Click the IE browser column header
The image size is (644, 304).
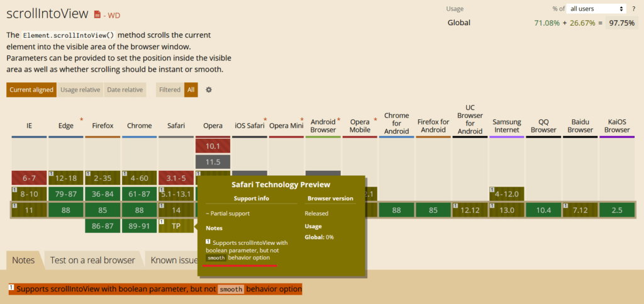29,126
